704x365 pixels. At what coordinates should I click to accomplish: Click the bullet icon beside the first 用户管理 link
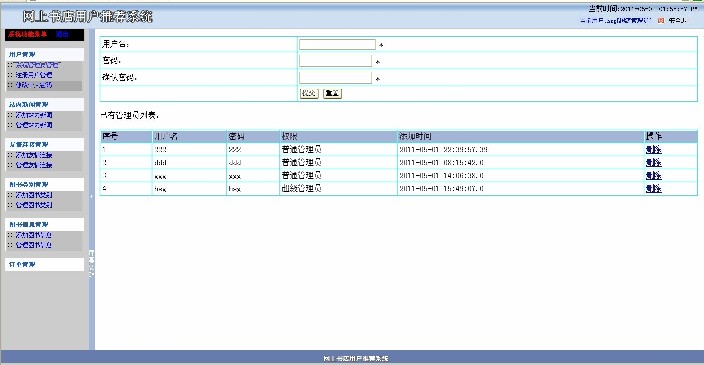(x=10, y=65)
